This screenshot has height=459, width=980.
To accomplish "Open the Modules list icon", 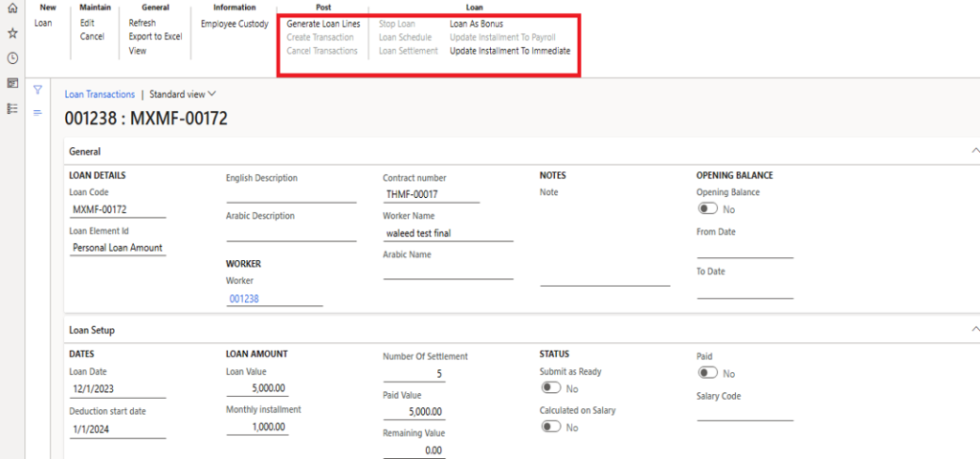I will click(x=12, y=108).
